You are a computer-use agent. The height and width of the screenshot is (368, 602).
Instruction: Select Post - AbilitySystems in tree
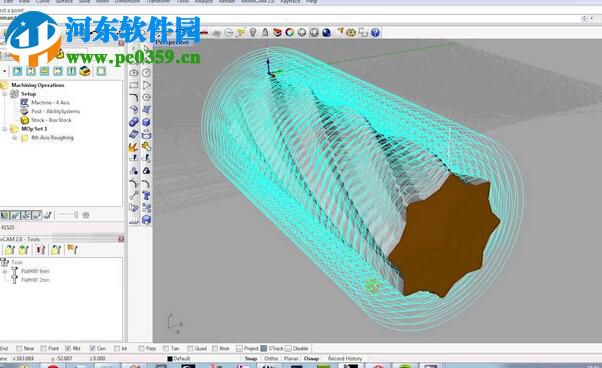(56, 111)
